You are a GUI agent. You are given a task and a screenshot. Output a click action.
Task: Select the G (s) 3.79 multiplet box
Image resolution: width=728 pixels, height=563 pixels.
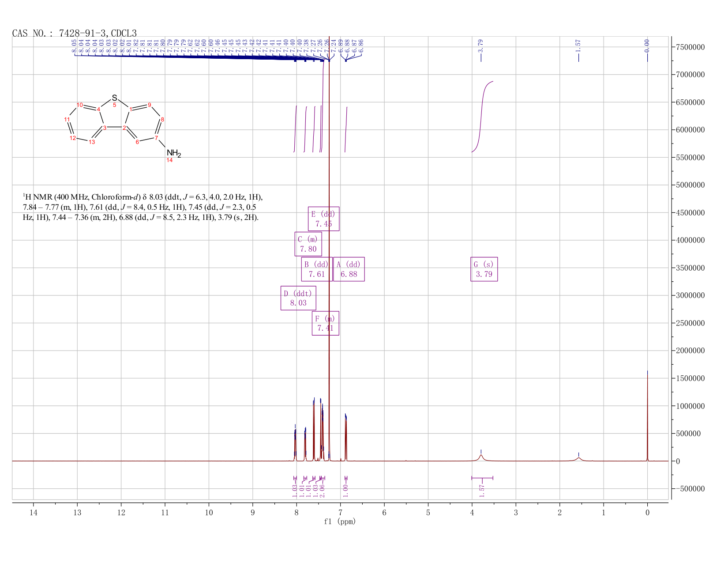(484, 269)
